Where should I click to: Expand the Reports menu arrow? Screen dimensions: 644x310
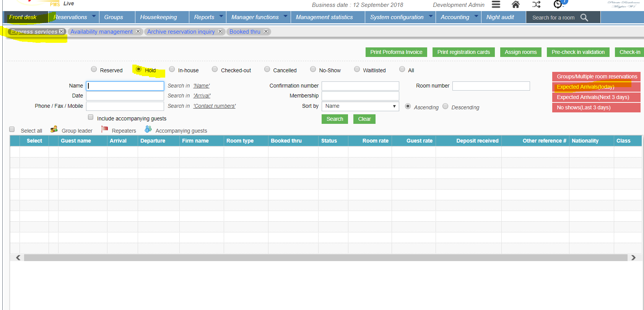221,16
